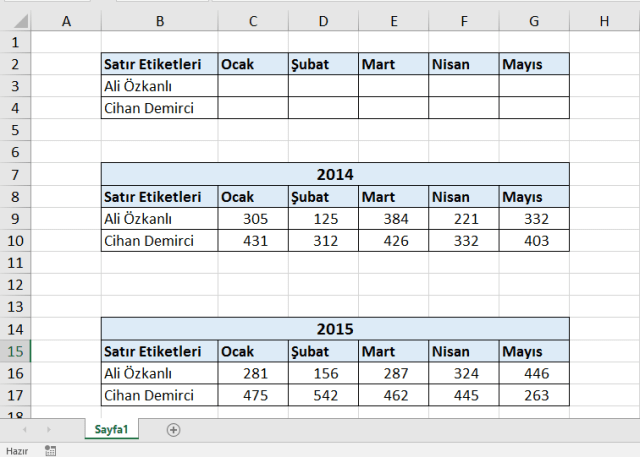Screen dimensions: 640x457
Task: Select cell with value 446
Action: tap(534, 373)
